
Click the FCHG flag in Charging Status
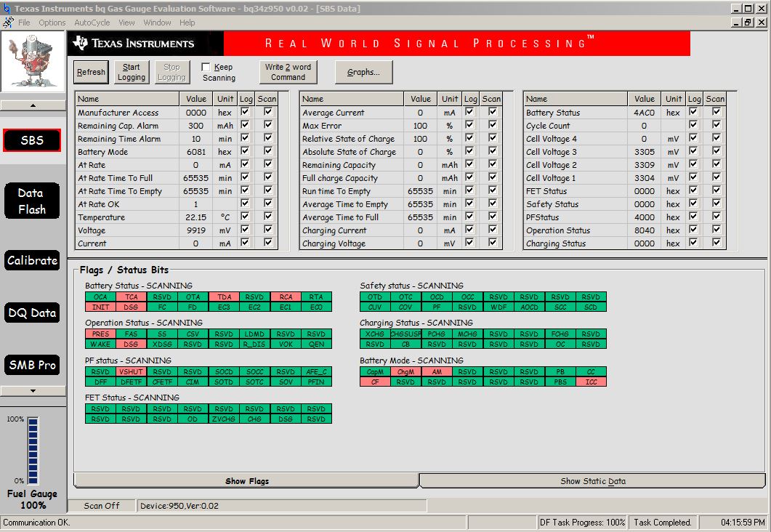(x=560, y=334)
